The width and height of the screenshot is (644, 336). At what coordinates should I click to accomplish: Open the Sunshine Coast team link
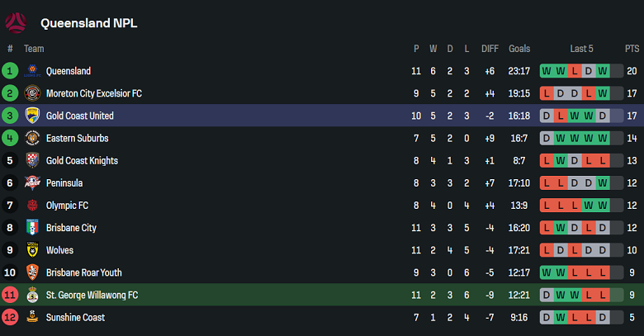click(x=75, y=317)
